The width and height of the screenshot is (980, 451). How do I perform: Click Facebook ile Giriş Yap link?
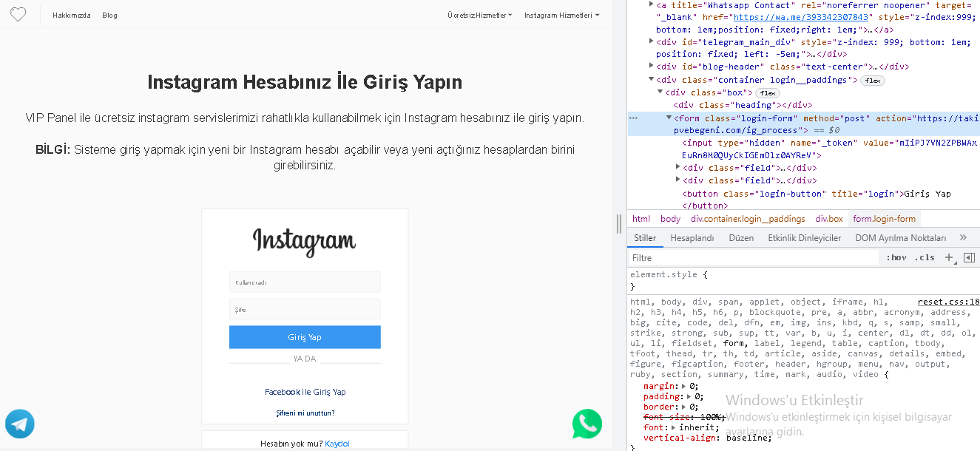coord(305,392)
